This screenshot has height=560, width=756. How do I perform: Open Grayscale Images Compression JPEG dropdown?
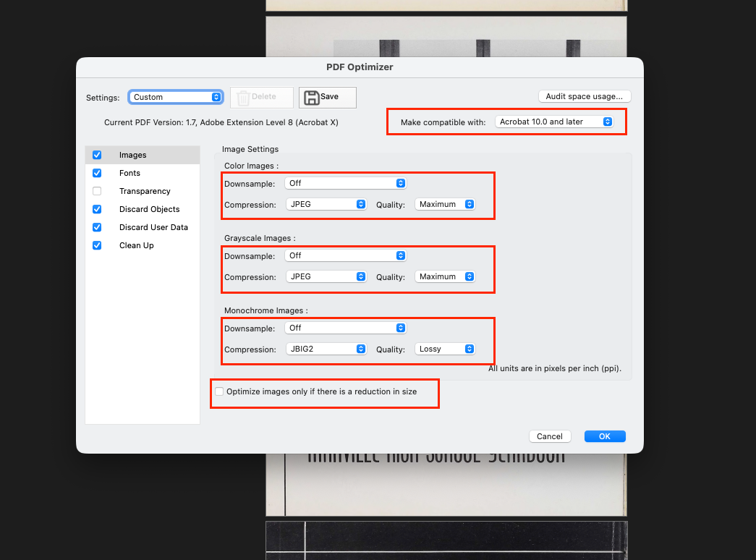point(326,277)
